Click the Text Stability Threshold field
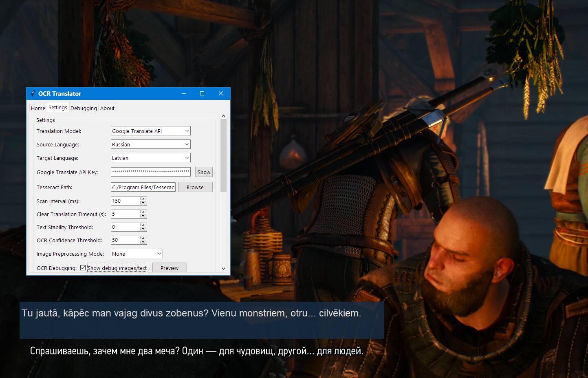This screenshot has height=378, width=588. (125, 227)
